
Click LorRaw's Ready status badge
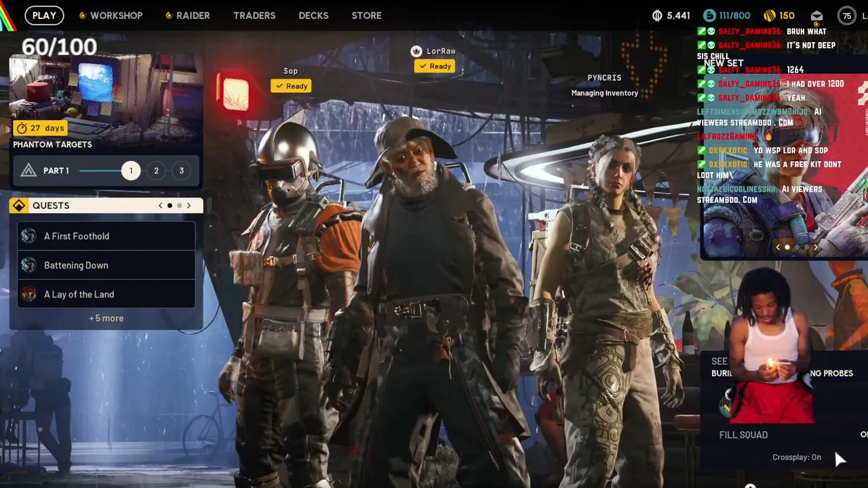(x=435, y=66)
